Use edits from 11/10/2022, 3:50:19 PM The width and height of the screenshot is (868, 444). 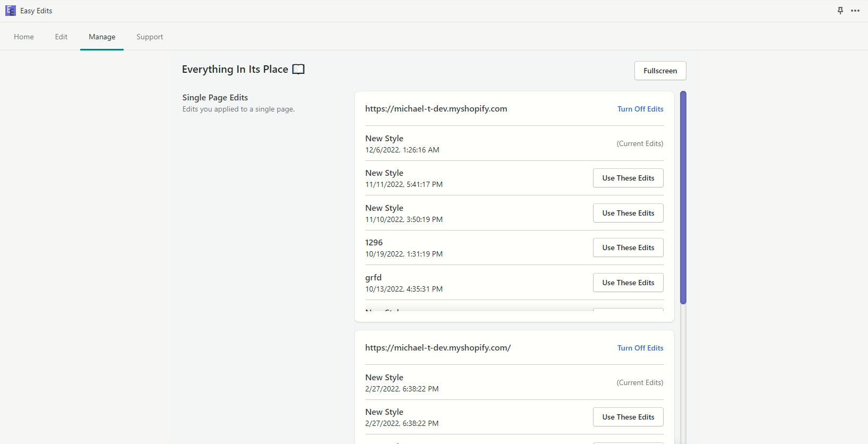pos(628,213)
